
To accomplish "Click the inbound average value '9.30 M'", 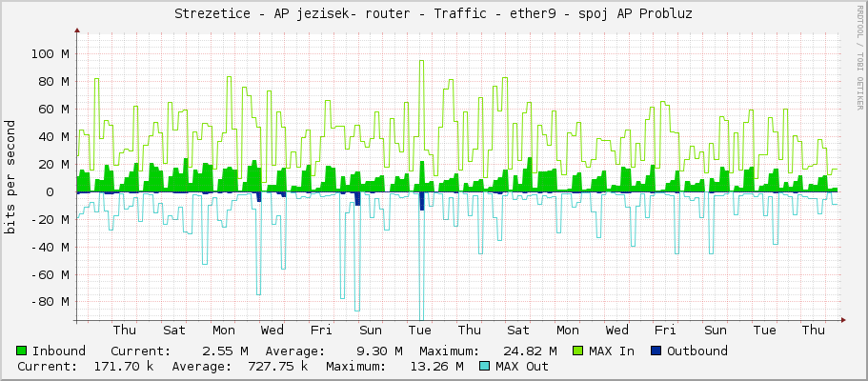I will pyautogui.click(x=379, y=351).
